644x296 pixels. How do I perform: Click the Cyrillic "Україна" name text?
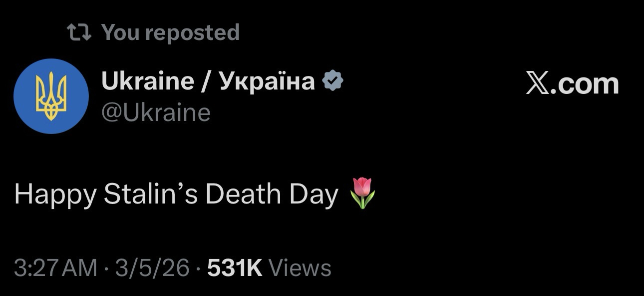pos(267,81)
